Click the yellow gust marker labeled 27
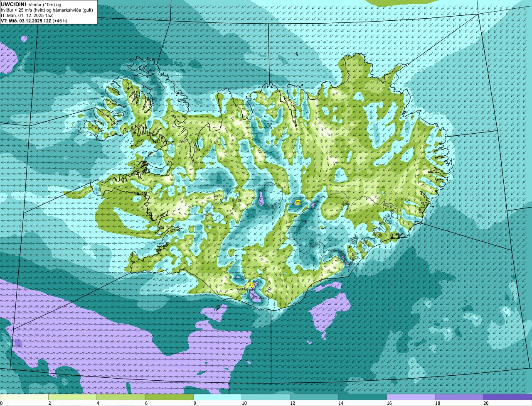The image size is (532, 406). (x=251, y=285)
